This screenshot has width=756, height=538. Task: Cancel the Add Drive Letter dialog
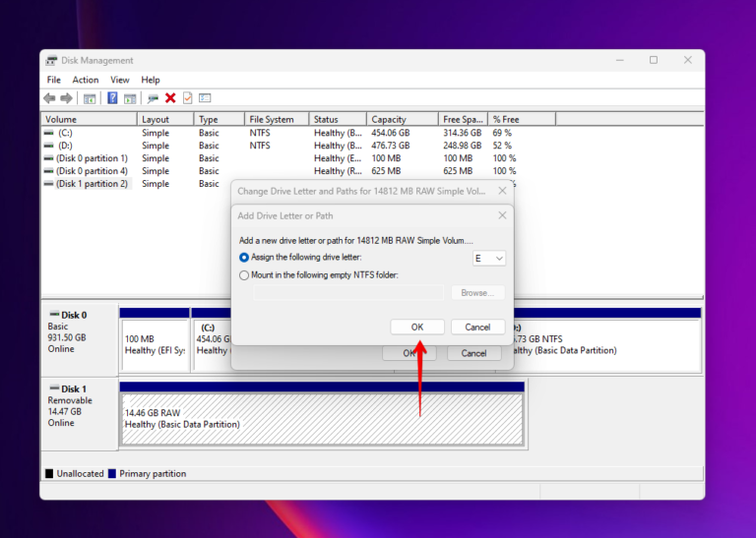coord(477,328)
